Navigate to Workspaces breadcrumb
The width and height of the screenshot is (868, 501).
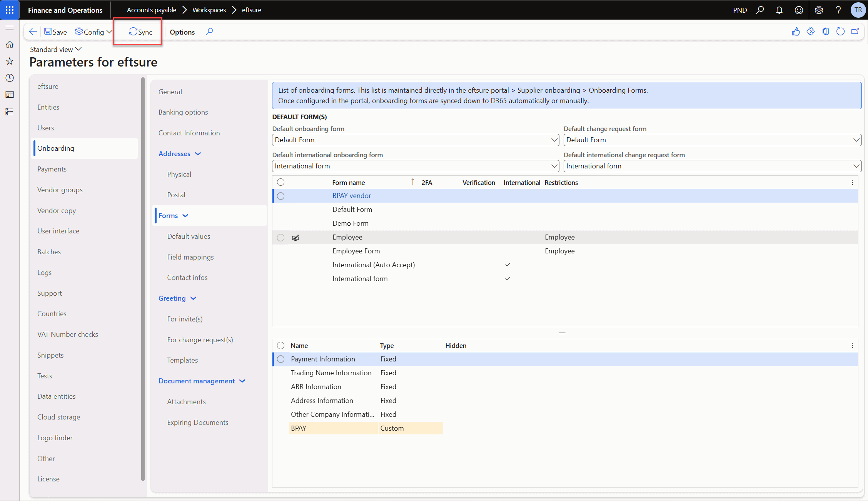coord(209,10)
